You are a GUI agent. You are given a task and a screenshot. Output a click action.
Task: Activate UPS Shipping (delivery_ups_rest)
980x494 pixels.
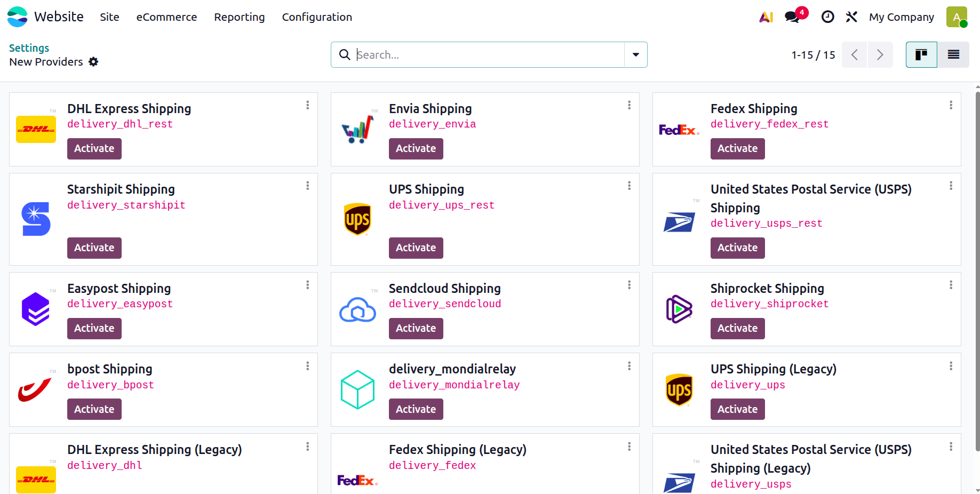416,248
